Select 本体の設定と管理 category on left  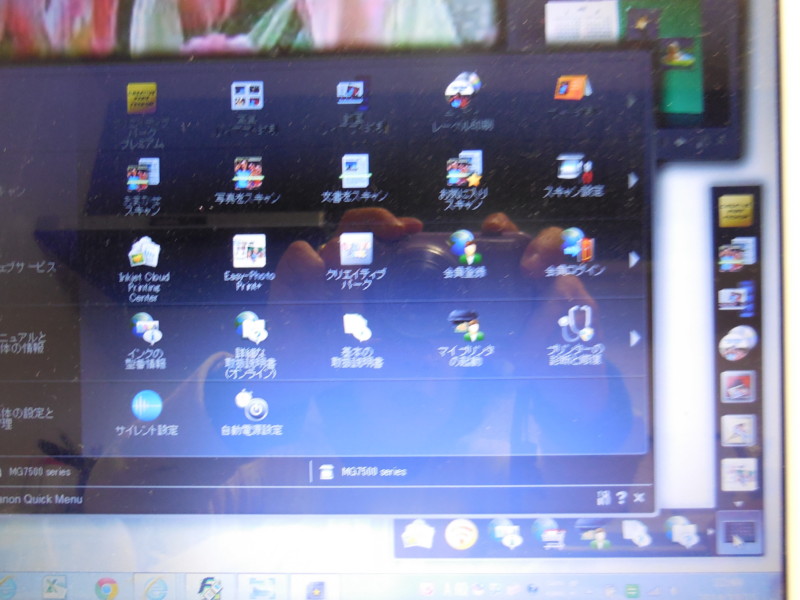[26, 417]
